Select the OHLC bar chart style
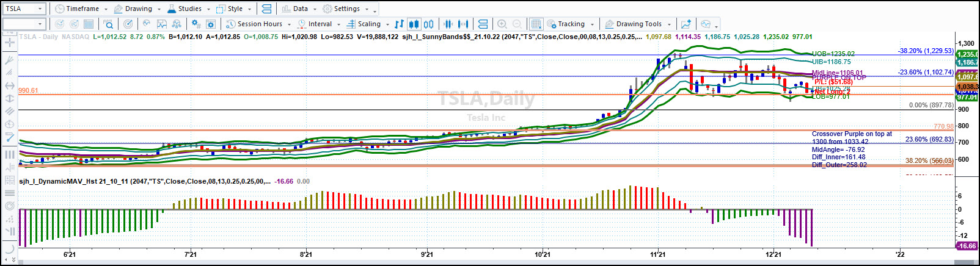The image size is (980, 266). [400, 24]
